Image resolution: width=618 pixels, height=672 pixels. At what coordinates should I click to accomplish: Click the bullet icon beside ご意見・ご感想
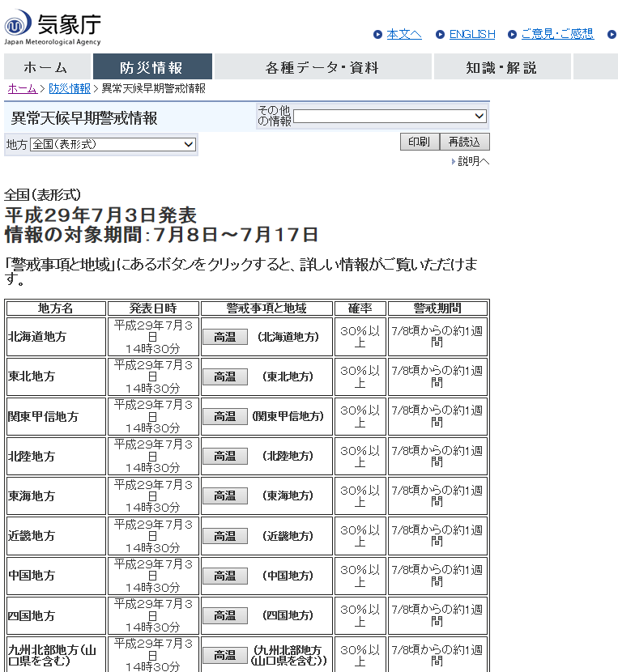[512, 35]
